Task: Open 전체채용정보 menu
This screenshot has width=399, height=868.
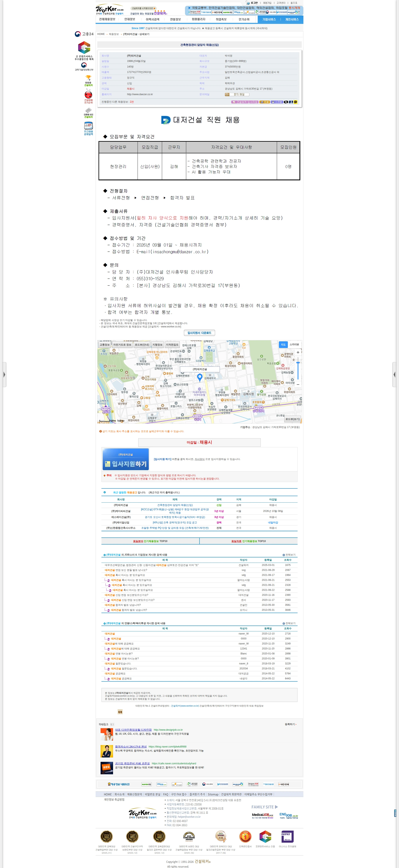Action: pyautogui.click(x=107, y=20)
